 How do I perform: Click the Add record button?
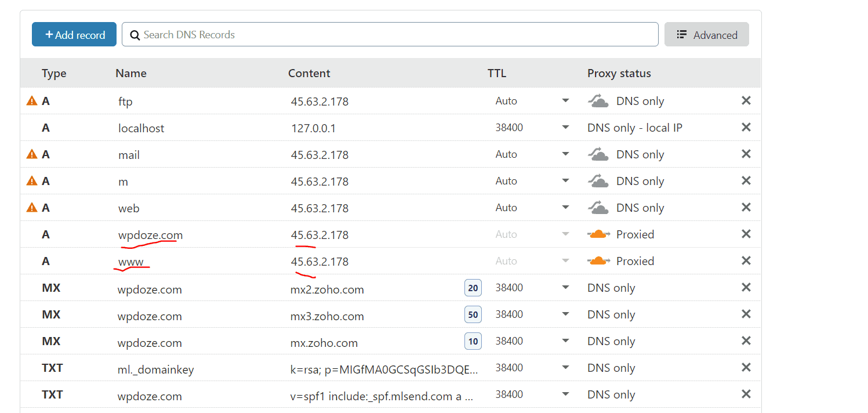(74, 34)
